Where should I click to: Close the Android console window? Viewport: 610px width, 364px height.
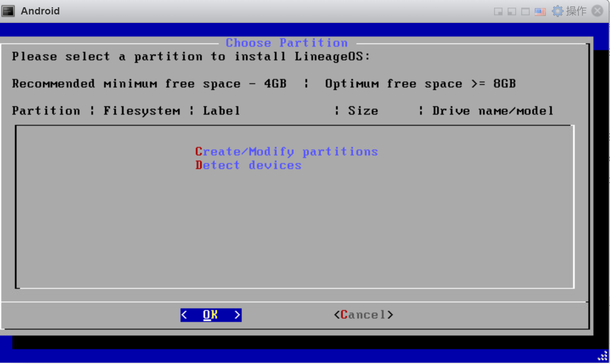(597, 11)
